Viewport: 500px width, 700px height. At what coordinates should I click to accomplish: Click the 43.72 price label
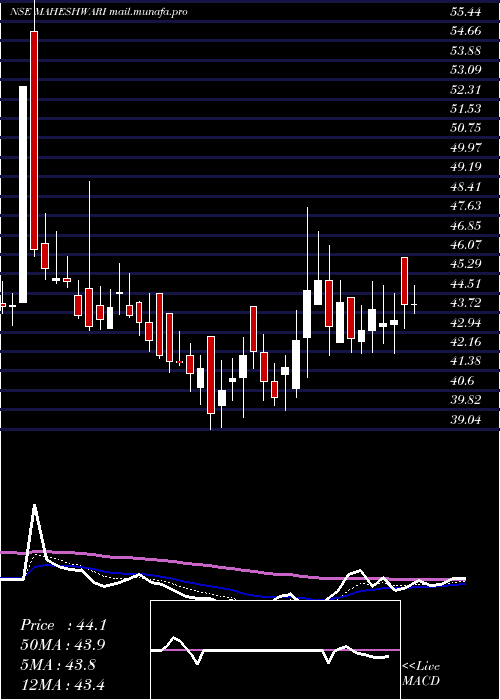[x=466, y=303]
